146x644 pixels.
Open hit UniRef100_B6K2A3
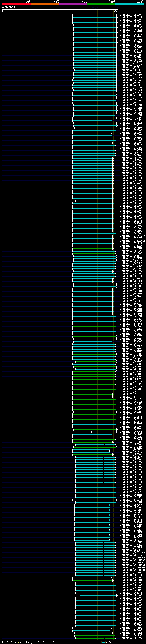pyautogui.click(x=131, y=80)
